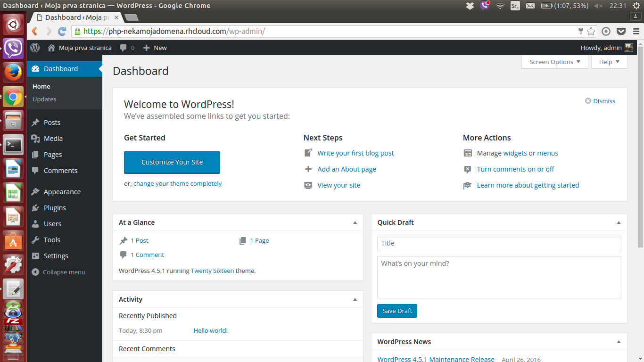Go to Updates submenu item
Viewport: 644px width, 362px height.
[x=44, y=99]
